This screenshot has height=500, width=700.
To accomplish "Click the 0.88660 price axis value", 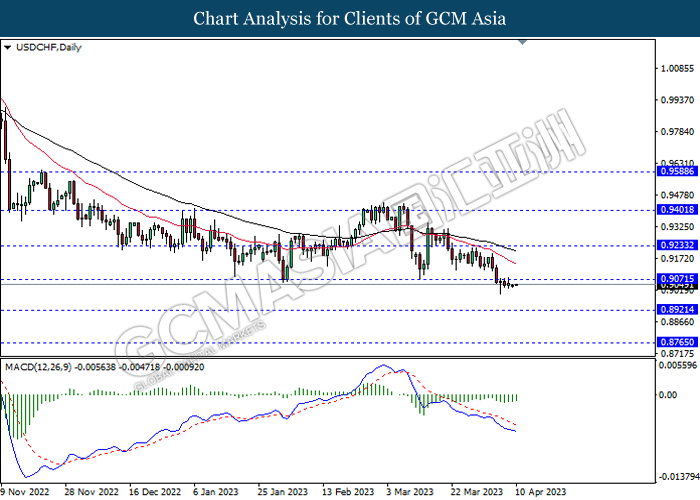I will (678, 322).
